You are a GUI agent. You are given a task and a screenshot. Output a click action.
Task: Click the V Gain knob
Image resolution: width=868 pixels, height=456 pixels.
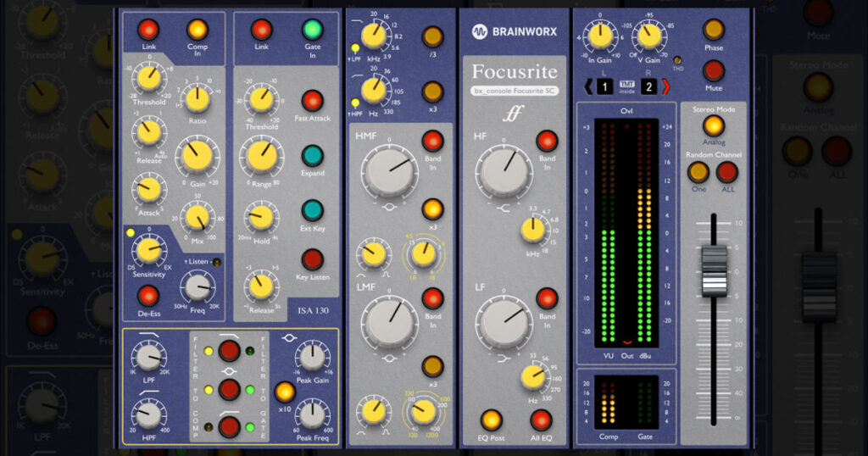pyautogui.click(x=649, y=36)
